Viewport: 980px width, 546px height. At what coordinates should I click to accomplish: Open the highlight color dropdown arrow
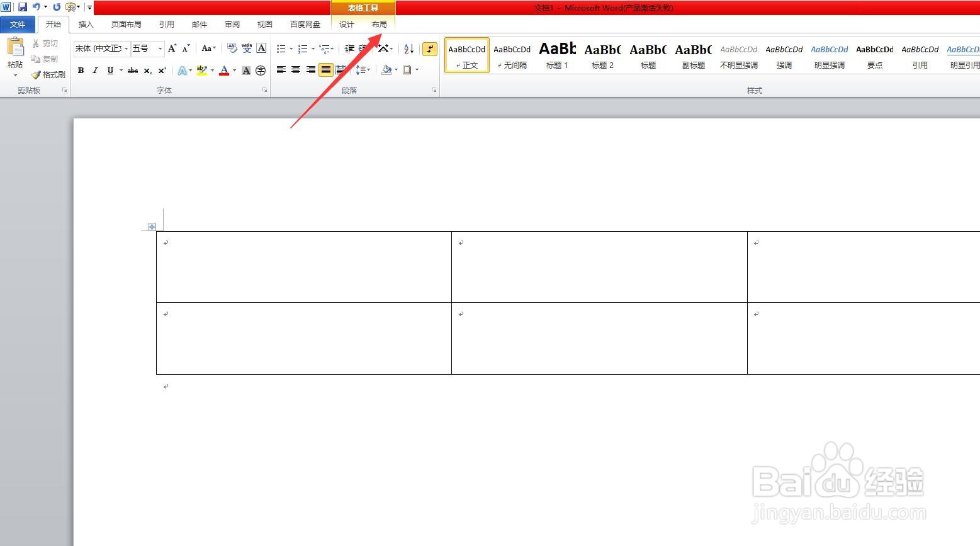pyautogui.click(x=212, y=71)
